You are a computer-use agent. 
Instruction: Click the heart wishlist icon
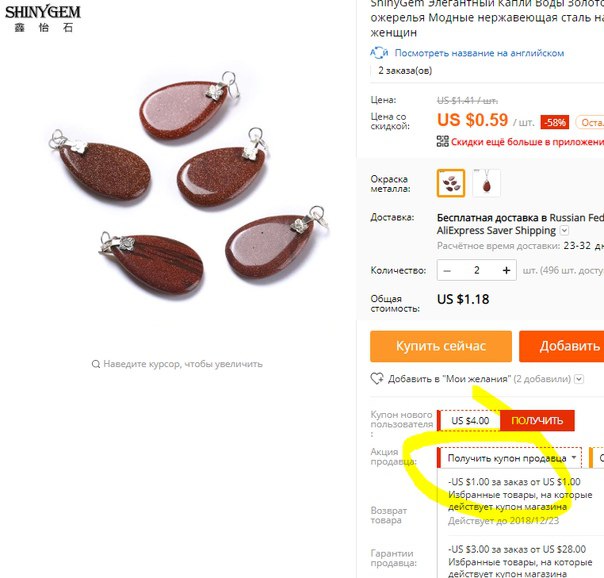[377, 379]
